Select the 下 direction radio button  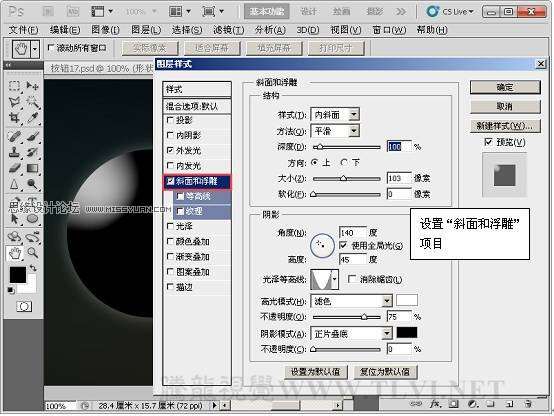[x=344, y=163]
